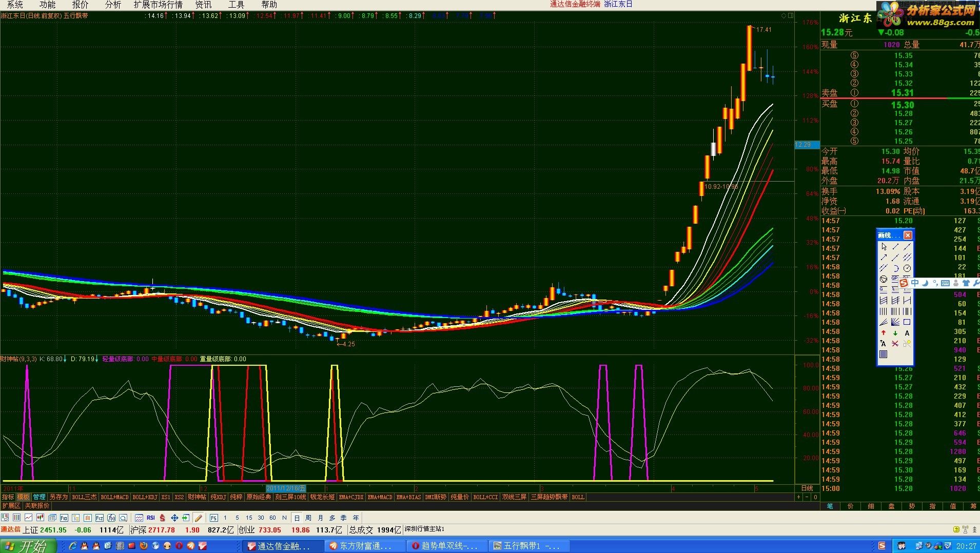Viewport: 980px width, 553px height.
Task: Click the 管理 button
Action: [x=40, y=497]
